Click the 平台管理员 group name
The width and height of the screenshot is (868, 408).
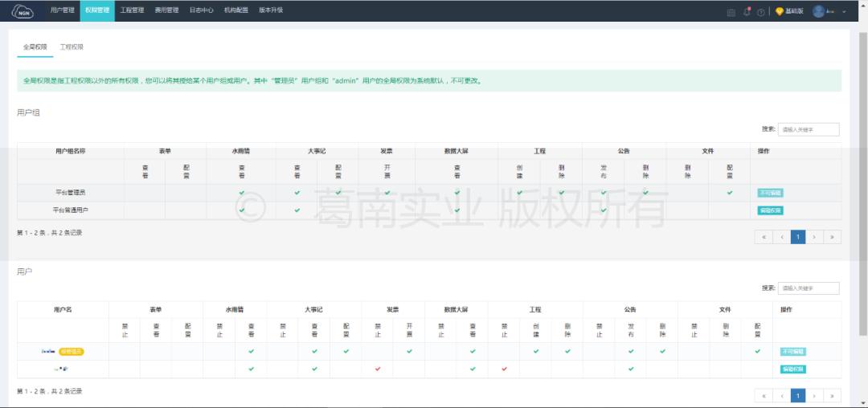click(x=70, y=193)
